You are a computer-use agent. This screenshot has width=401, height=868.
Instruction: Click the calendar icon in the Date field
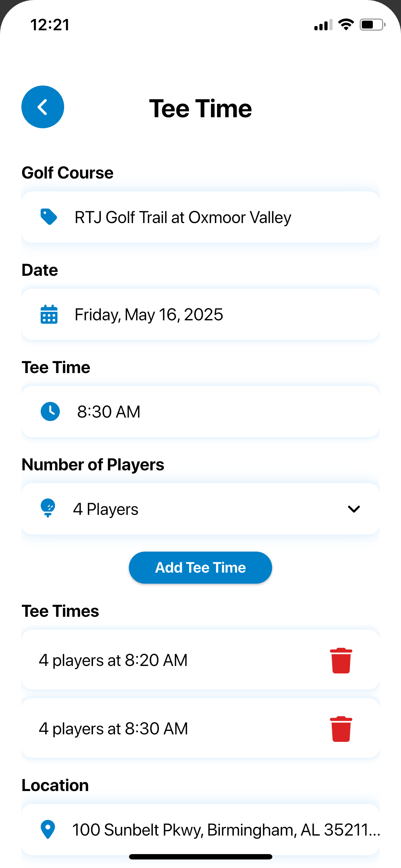tap(49, 314)
